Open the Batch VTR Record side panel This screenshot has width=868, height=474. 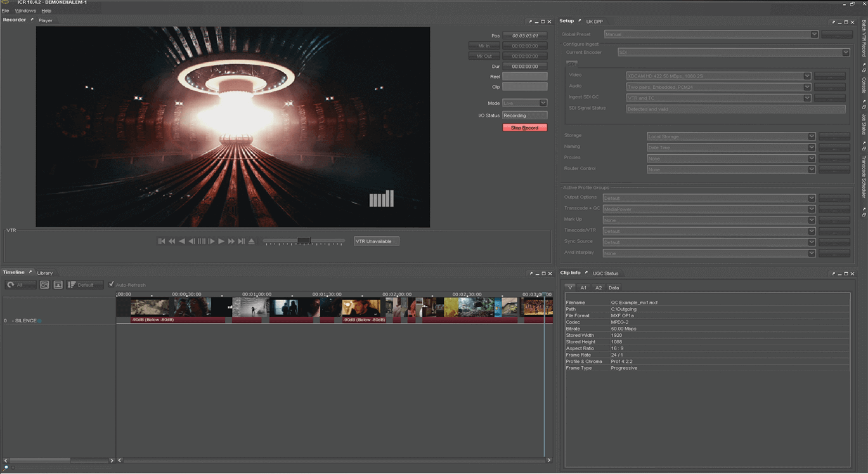(x=864, y=39)
